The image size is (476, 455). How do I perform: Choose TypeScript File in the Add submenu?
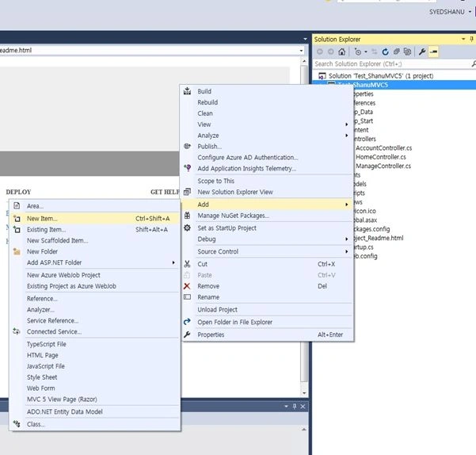point(95,344)
